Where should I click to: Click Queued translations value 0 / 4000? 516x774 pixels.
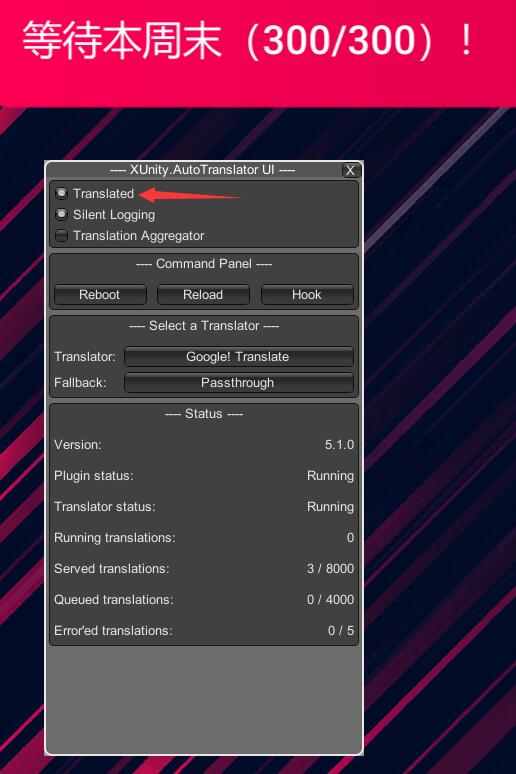point(330,600)
